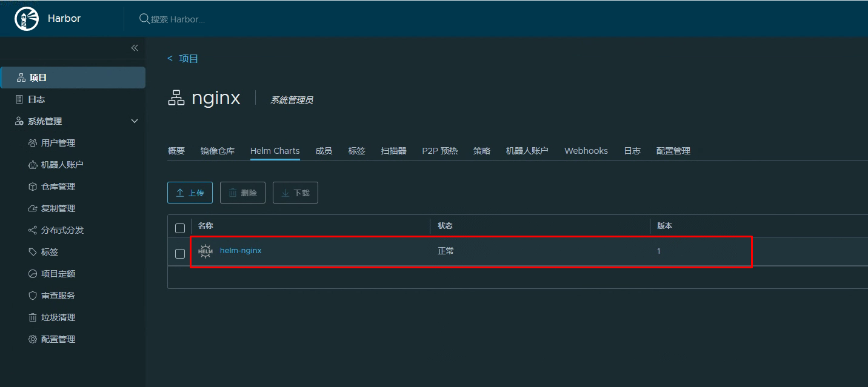Select the Helm Charts tab
This screenshot has height=387, width=868.
(x=275, y=151)
